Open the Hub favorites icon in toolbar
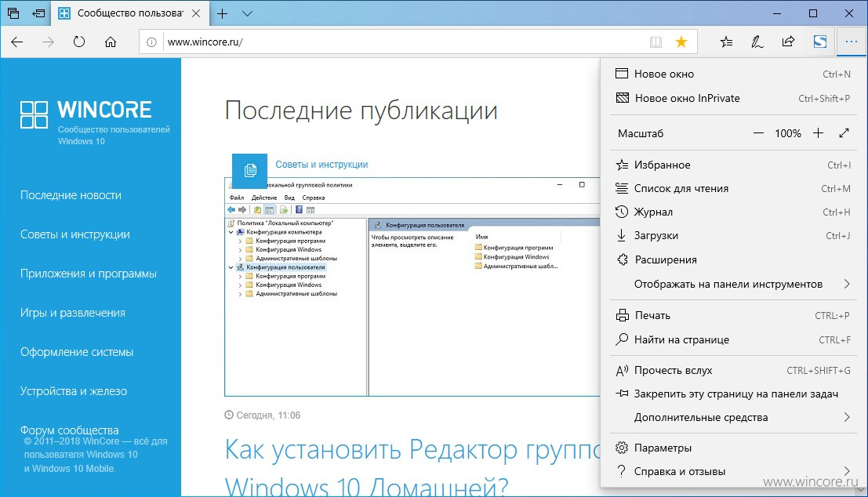 726,42
